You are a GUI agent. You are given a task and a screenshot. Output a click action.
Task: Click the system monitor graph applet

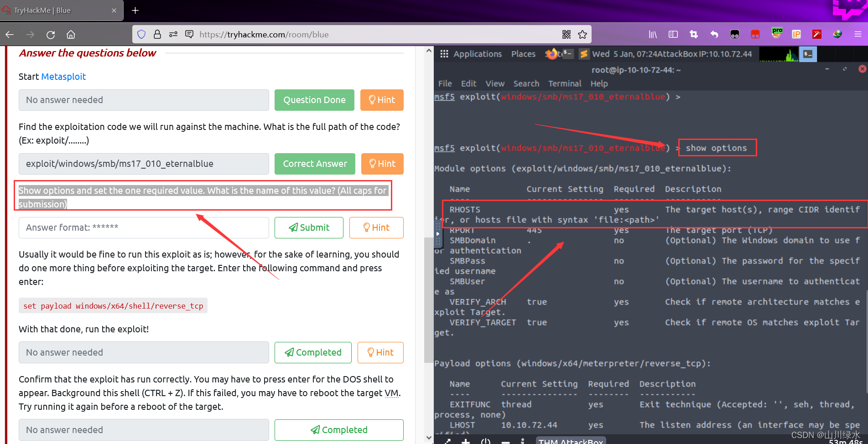pyautogui.click(x=779, y=54)
